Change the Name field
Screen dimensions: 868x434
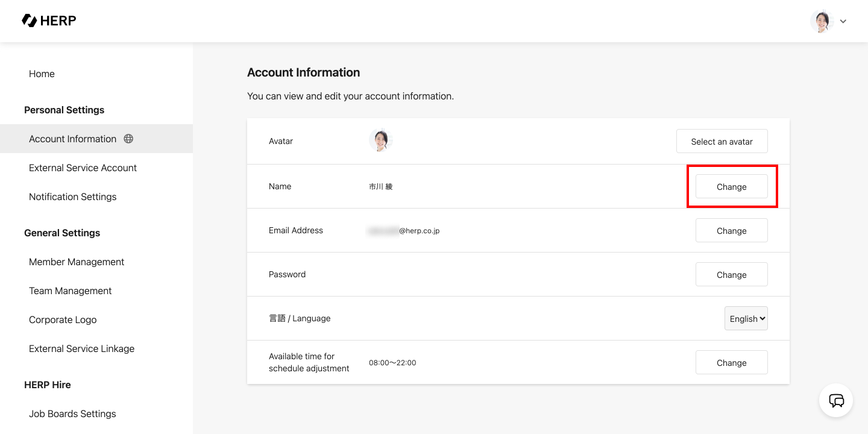pyautogui.click(x=731, y=187)
